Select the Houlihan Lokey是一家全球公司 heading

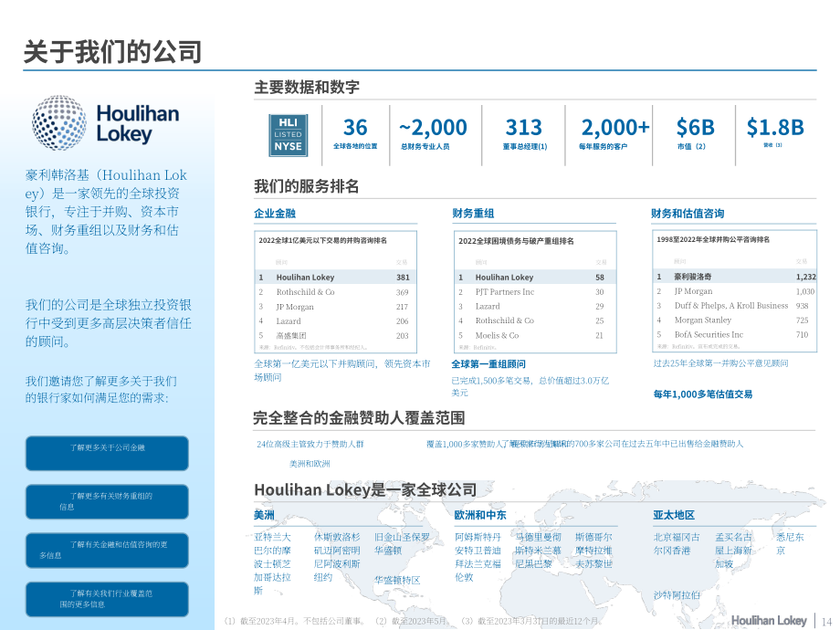[365, 489]
